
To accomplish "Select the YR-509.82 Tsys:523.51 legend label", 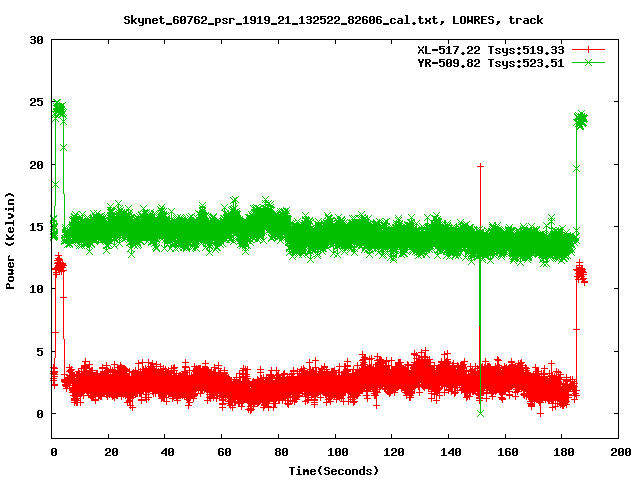I will tap(490, 63).
